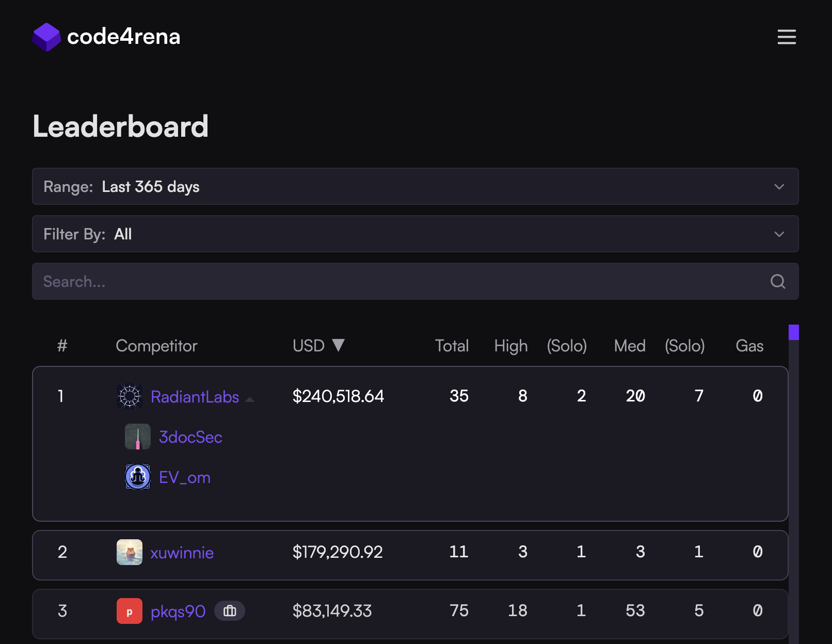Sort by USD column header
Viewport: 832px width, 644px height.
309,346
